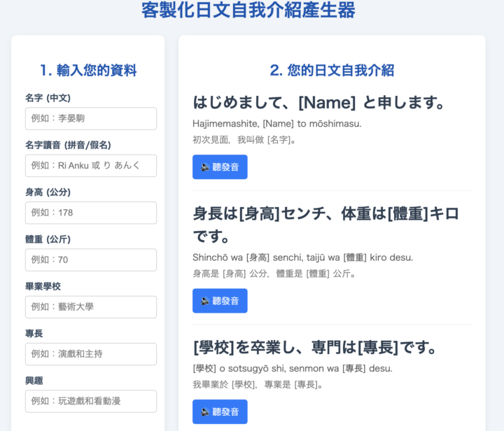Play 聽發音 for the 身長/体重 sentence
The image size is (504, 431).
(220, 301)
